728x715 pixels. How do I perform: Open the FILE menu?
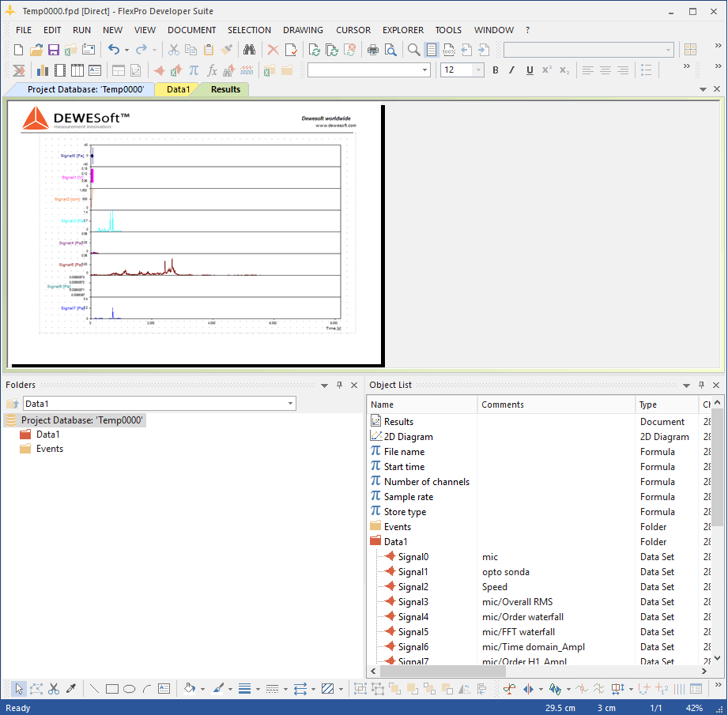(x=24, y=30)
